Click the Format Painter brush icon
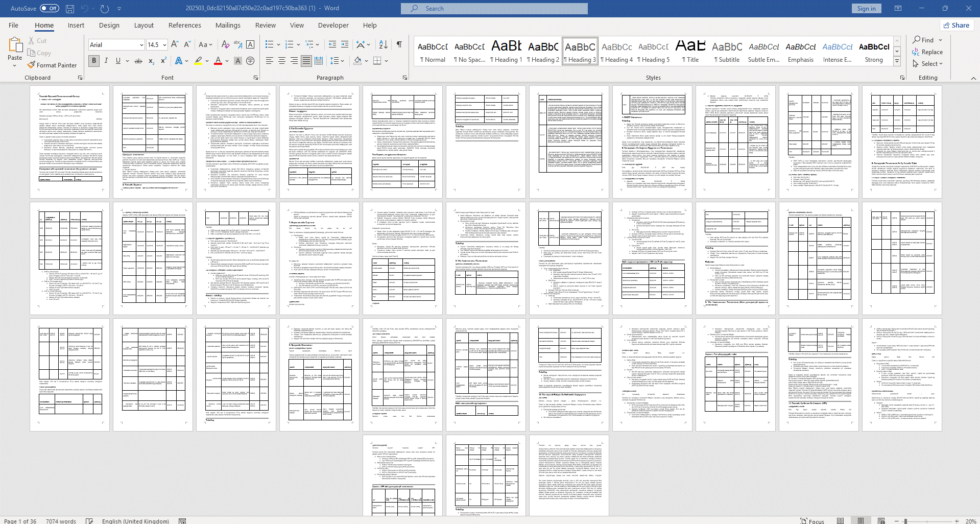 pyautogui.click(x=32, y=65)
